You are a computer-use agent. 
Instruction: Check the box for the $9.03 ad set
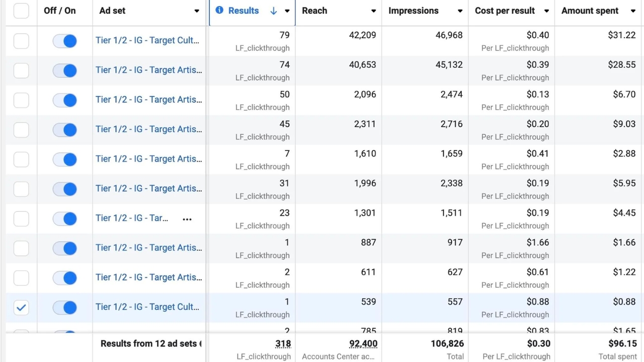21,130
